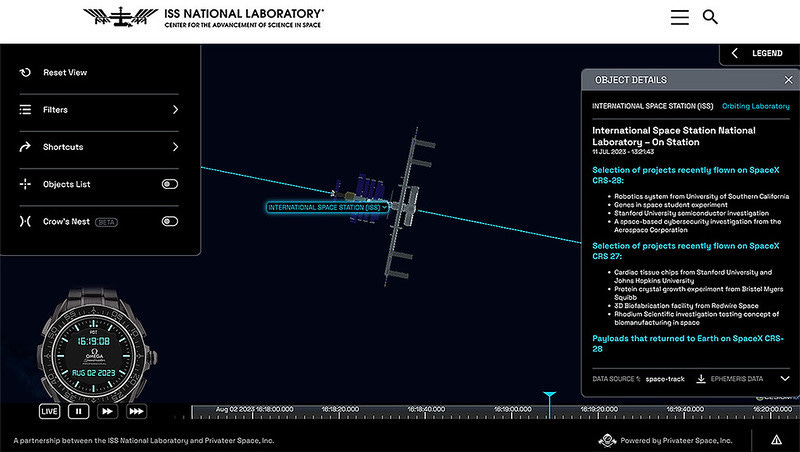Click the fast forward button
Screen dimensions: 800x452
[x=107, y=411]
